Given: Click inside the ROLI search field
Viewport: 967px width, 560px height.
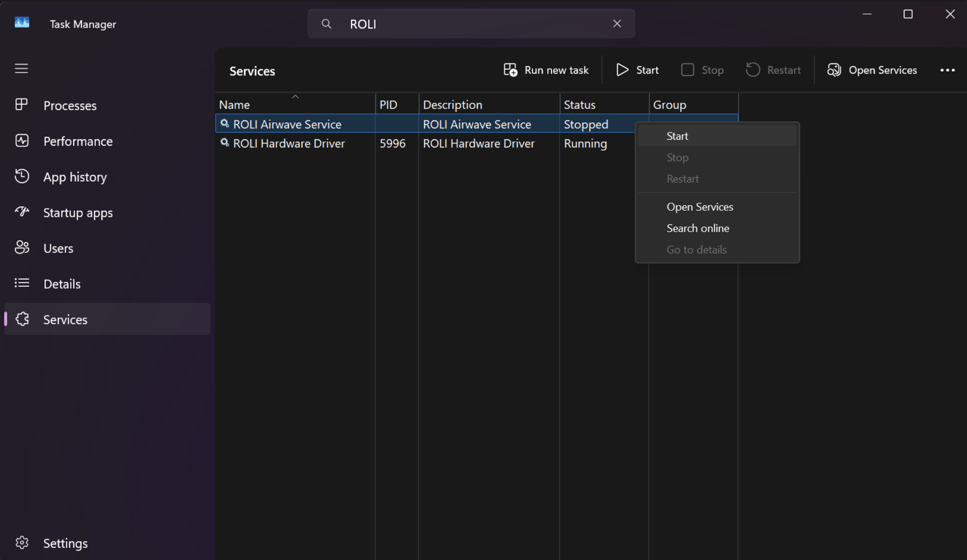Looking at the screenshot, I should click(x=470, y=24).
